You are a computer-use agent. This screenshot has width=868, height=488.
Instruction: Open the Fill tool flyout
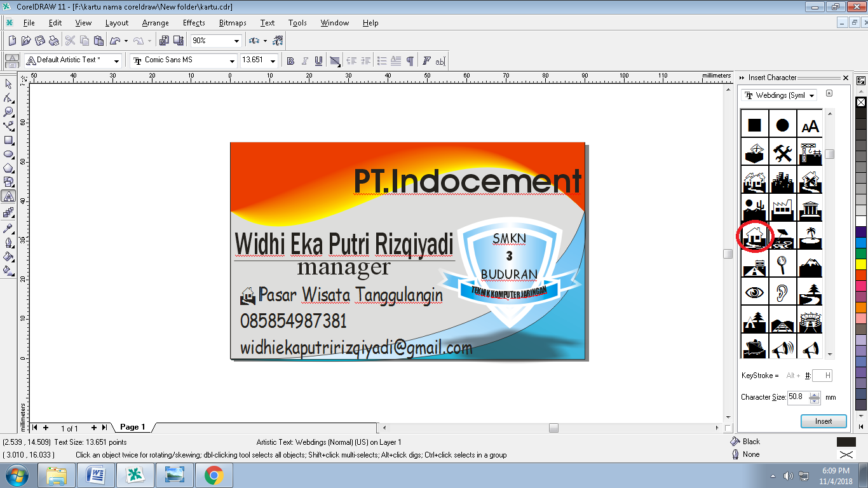[9, 256]
